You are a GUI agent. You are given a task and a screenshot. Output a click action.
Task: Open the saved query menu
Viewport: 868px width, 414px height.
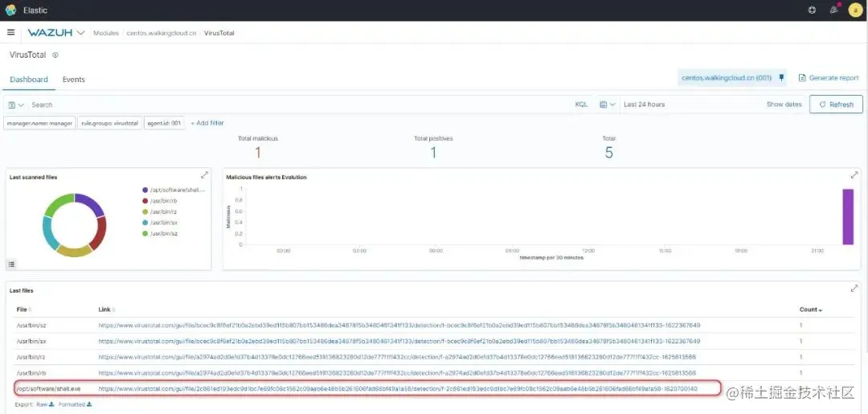pyautogui.click(x=16, y=105)
